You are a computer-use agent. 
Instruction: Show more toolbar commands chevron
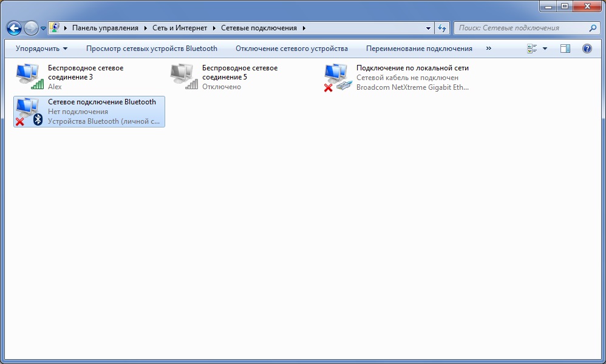click(x=489, y=49)
